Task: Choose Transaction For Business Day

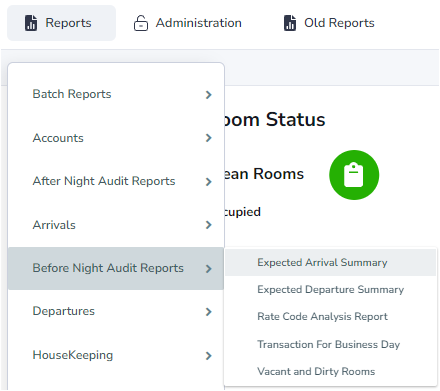Action: 330,344
